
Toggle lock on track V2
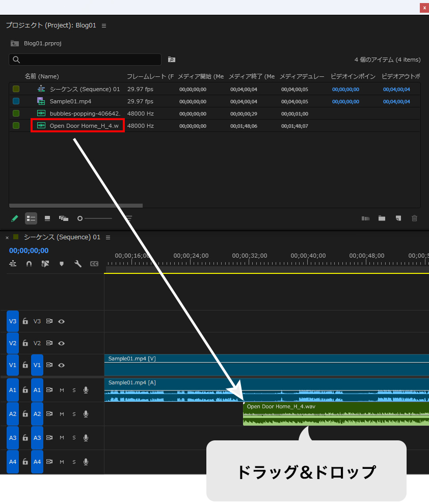pos(25,343)
